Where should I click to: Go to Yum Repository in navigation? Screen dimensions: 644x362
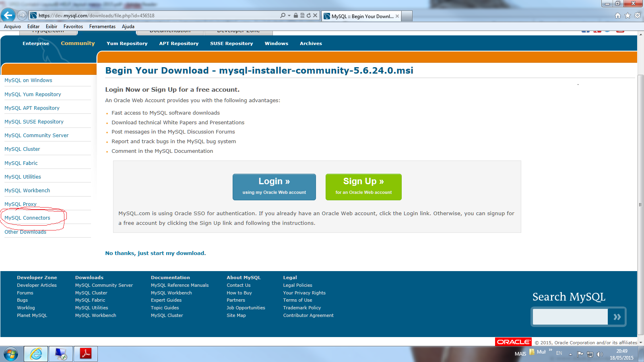coord(127,43)
